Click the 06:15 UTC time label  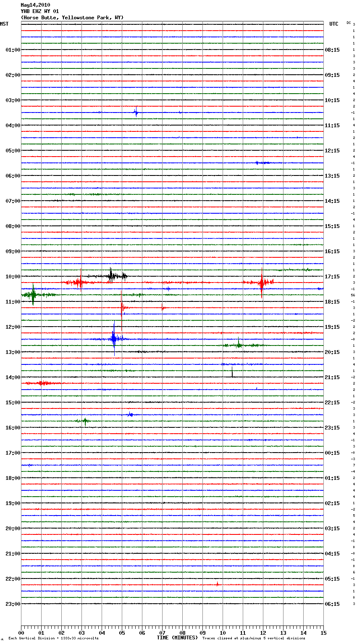pyautogui.click(x=332, y=604)
